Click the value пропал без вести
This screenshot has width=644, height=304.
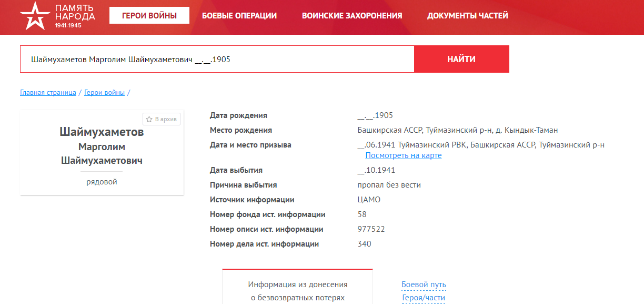tap(389, 185)
